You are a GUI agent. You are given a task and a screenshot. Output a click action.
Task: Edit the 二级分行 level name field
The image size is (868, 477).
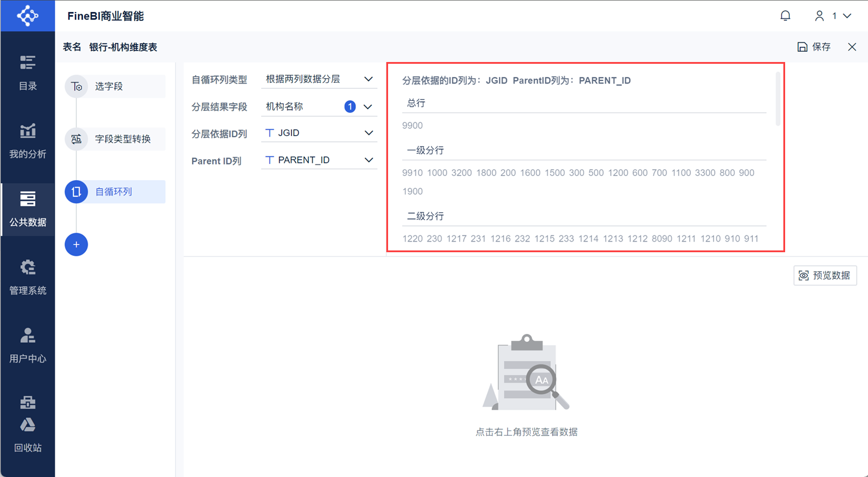(x=584, y=216)
